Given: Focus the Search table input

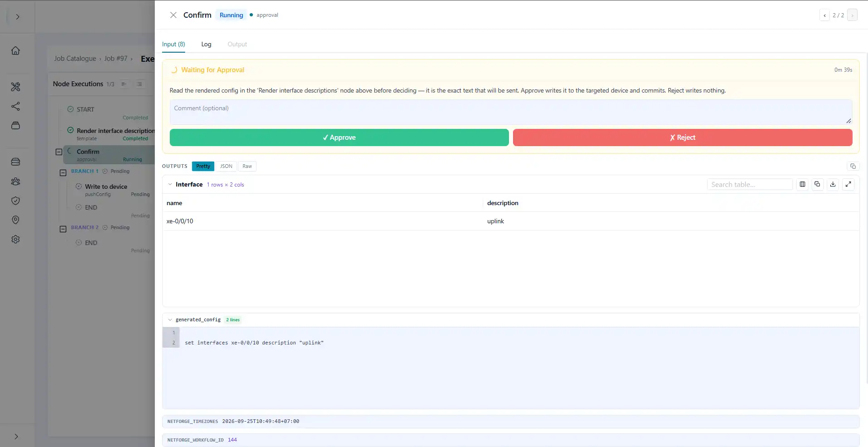Looking at the screenshot, I should tap(750, 184).
